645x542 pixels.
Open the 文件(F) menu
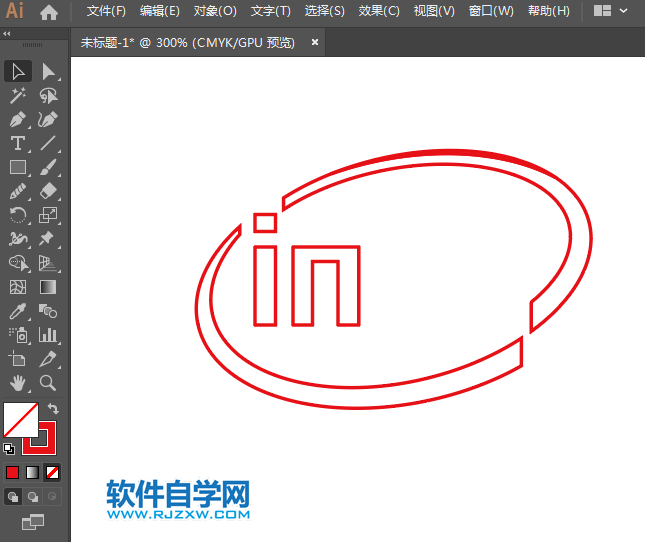106,11
